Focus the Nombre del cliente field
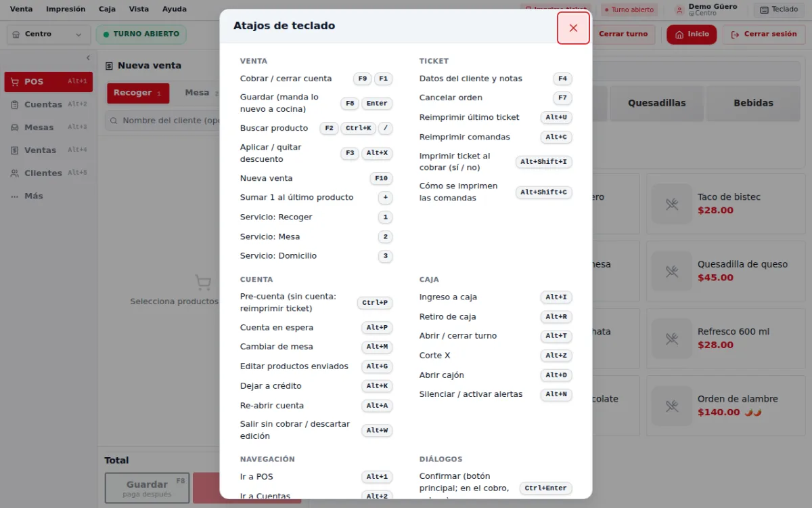The image size is (812, 508). 162,121
